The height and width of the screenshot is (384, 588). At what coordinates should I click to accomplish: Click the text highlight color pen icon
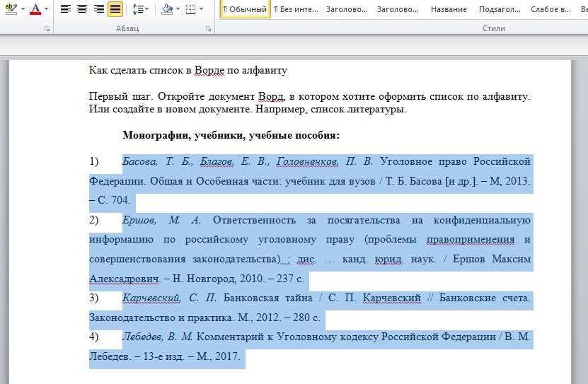click(x=10, y=9)
